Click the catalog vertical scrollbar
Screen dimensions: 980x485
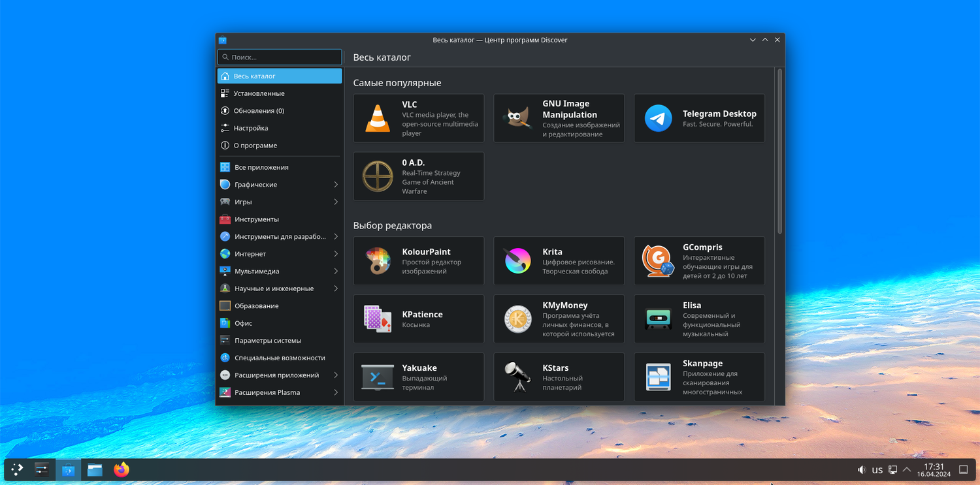coord(779,151)
